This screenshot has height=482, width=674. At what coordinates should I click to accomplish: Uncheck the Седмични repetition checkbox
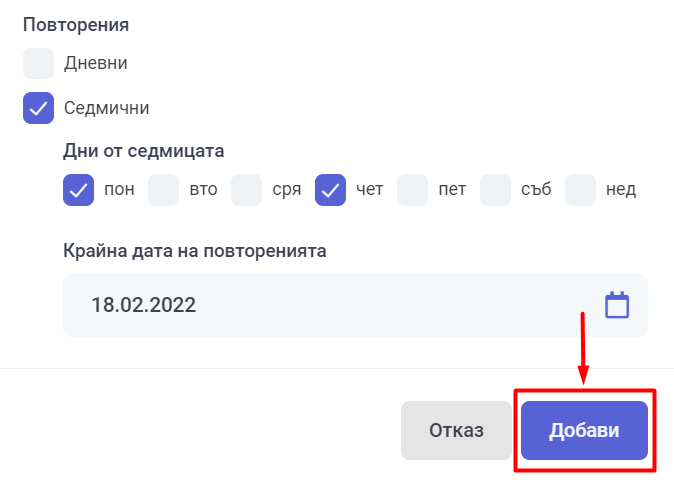[x=38, y=108]
